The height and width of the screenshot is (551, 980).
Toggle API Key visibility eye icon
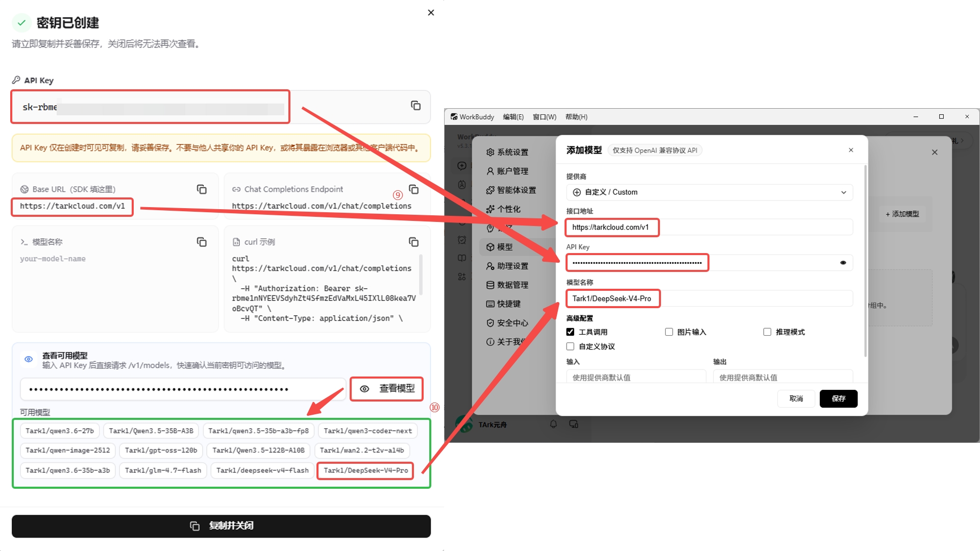click(x=843, y=263)
